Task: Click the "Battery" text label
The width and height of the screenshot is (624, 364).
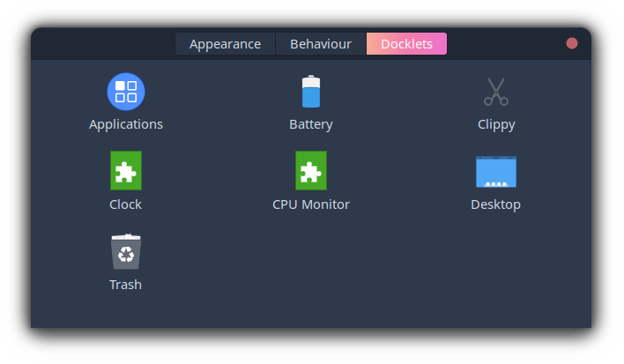Action: (x=311, y=124)
